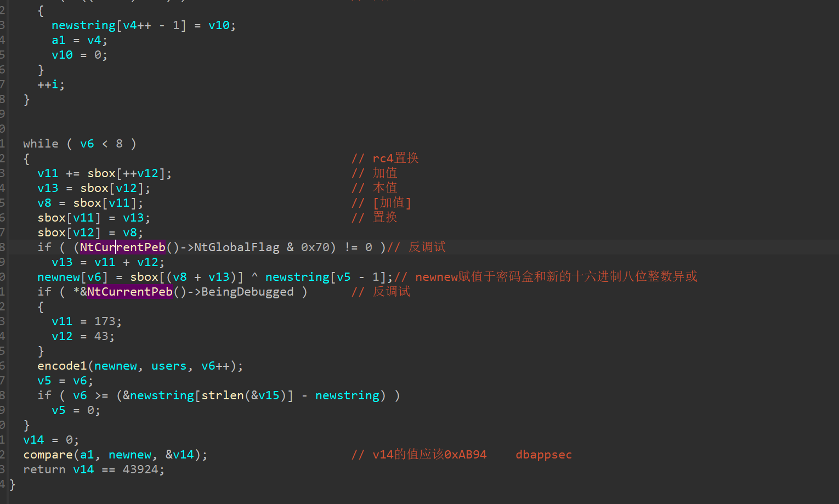Screen dimensions: 839x504
Task: Click the dbappsec comment text
Action: point(543,455)
